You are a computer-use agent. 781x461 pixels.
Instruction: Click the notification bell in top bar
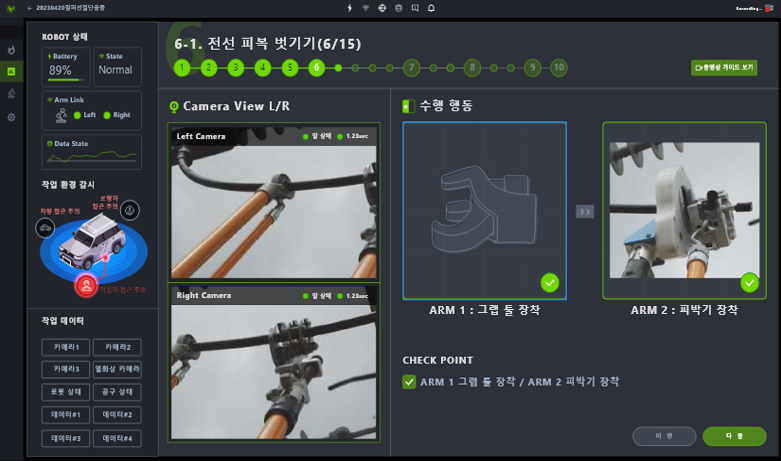point(431,8)
